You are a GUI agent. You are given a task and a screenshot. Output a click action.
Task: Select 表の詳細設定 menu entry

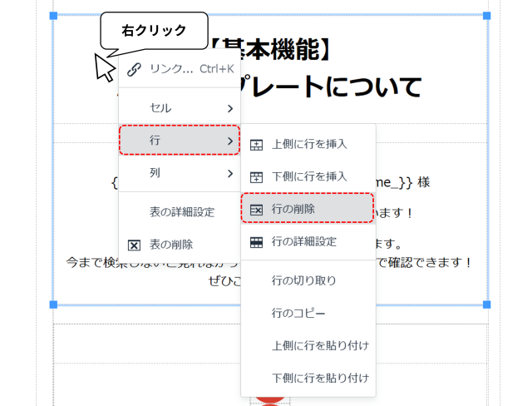pos(180,212)
